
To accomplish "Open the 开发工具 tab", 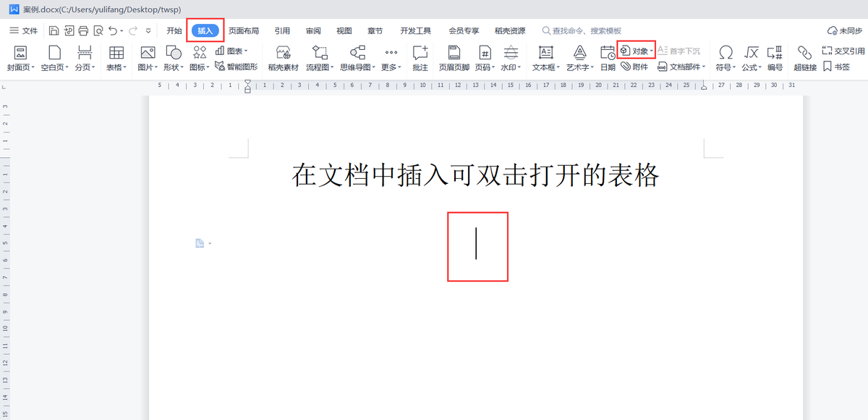I will pyautogui.click(x=416, y=30).
